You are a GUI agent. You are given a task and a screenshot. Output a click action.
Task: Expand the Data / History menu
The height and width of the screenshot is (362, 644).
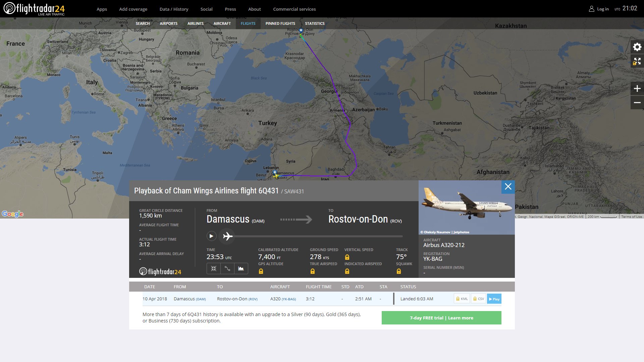pyautogui.click(x=174, y=9)
